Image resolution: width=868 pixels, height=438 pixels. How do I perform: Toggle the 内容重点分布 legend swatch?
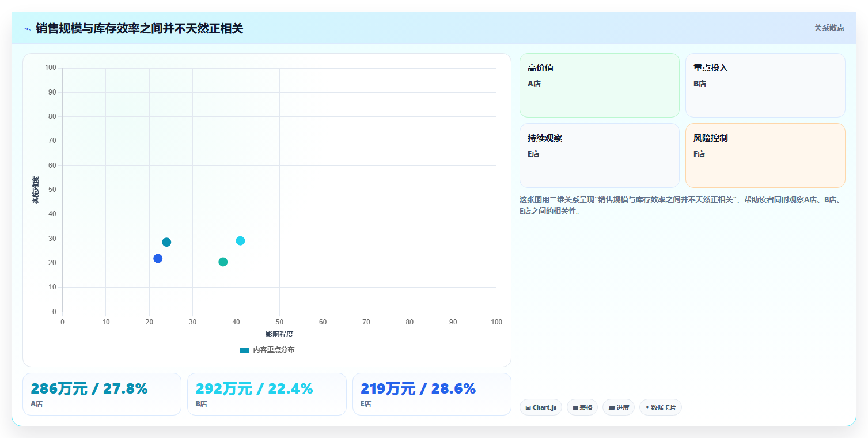tap(244, 350)
